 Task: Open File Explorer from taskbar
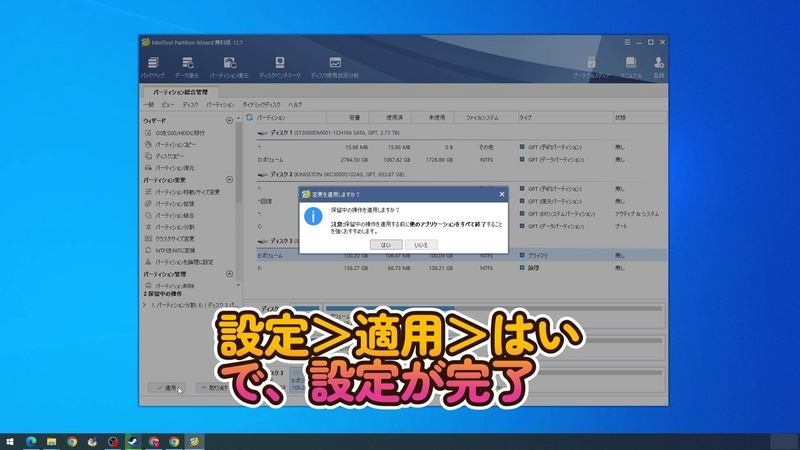pyautogui.click(x=52, y=442)
